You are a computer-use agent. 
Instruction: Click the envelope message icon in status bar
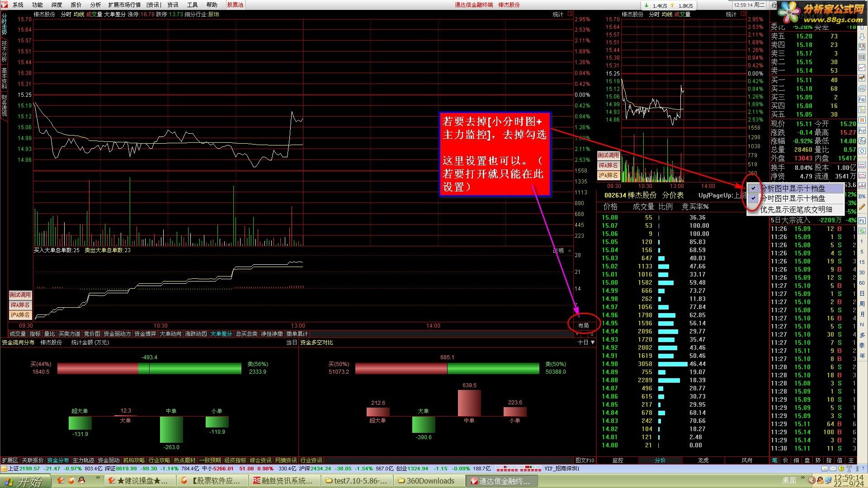coord(833,469)
